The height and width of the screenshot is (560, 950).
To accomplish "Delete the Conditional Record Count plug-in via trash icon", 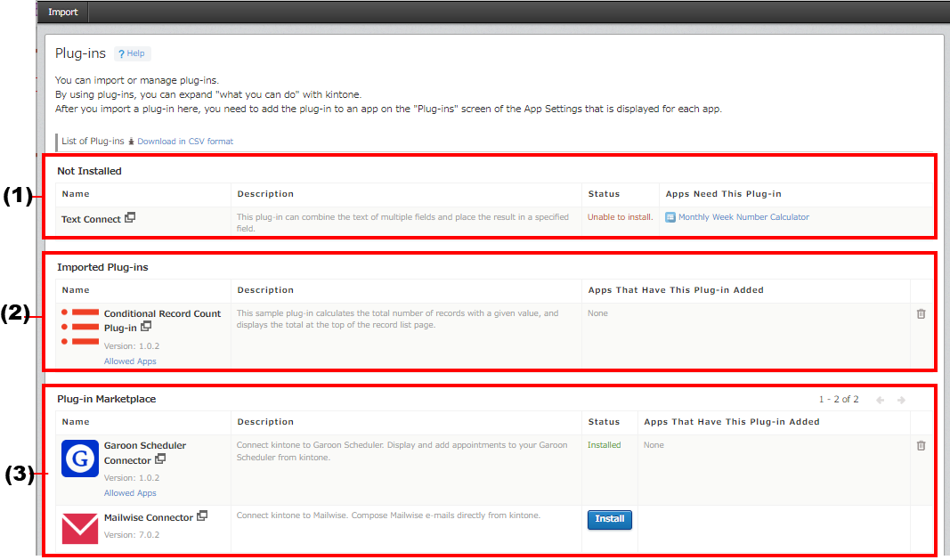I will click(921, 313).
